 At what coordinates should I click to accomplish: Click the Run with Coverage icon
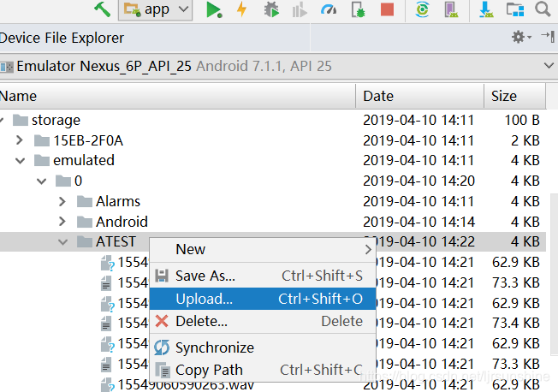click(x=300, y=9)
